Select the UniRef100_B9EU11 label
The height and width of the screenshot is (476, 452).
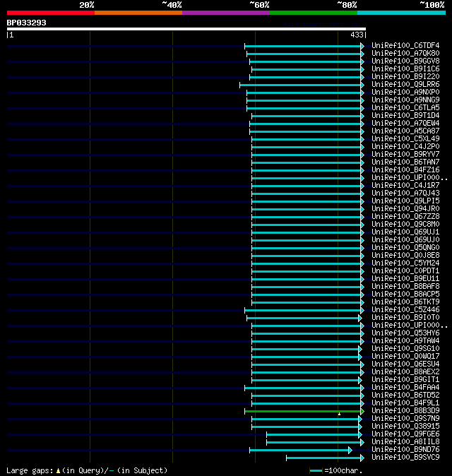pos(405,279)
